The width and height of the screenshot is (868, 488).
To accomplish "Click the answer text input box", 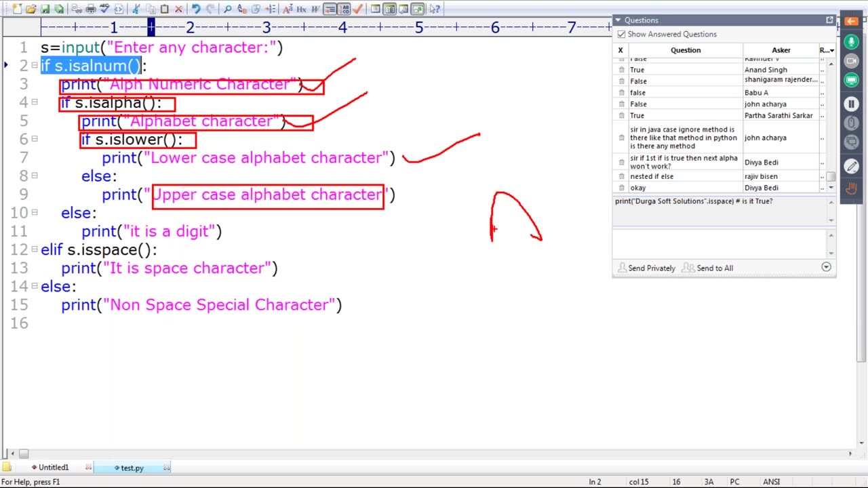I will (719, 243).
